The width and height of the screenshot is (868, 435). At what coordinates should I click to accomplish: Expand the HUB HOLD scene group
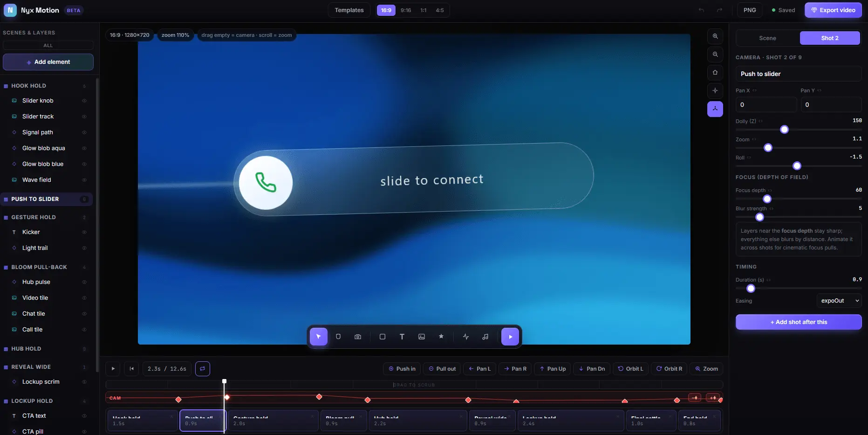(47, 349)
